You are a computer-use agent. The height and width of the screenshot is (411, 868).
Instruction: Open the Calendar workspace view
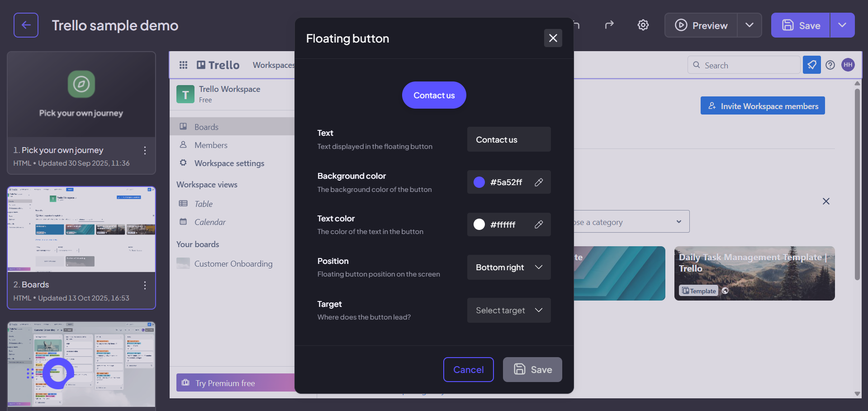coord(232,222)
